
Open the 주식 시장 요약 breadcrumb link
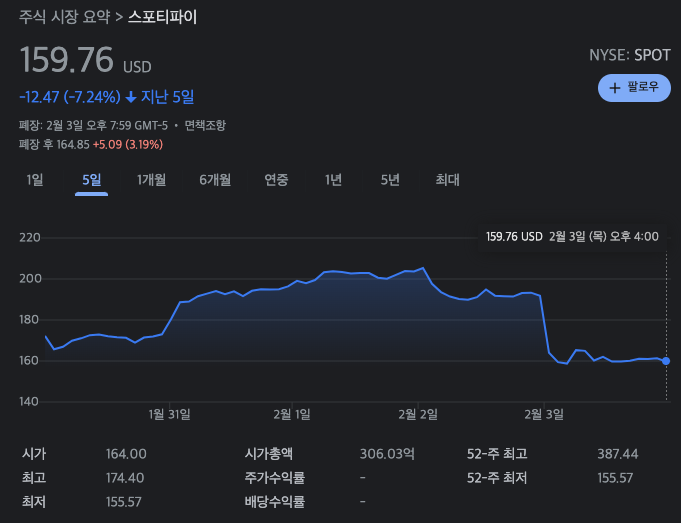(x=64, y=17)
